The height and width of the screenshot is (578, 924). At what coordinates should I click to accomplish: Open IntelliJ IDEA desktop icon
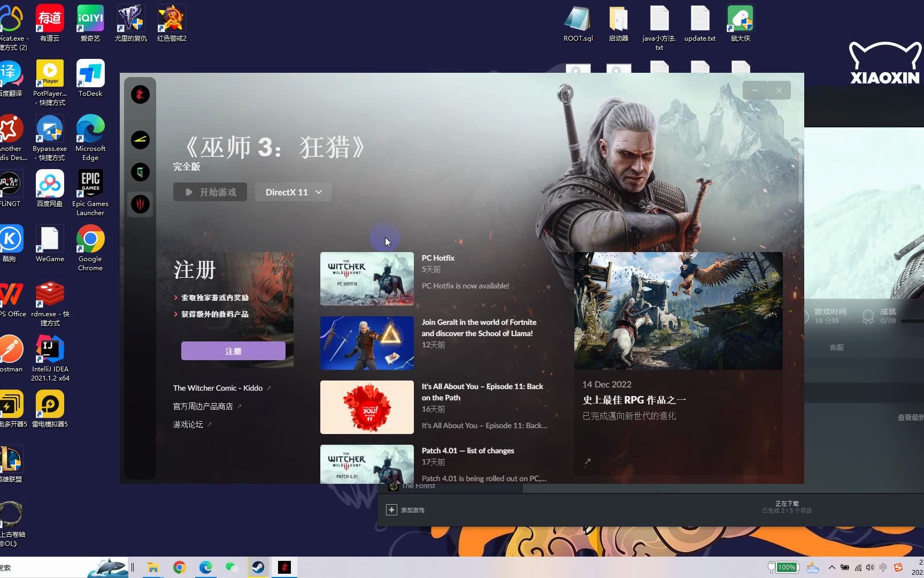tap(50, 359)
